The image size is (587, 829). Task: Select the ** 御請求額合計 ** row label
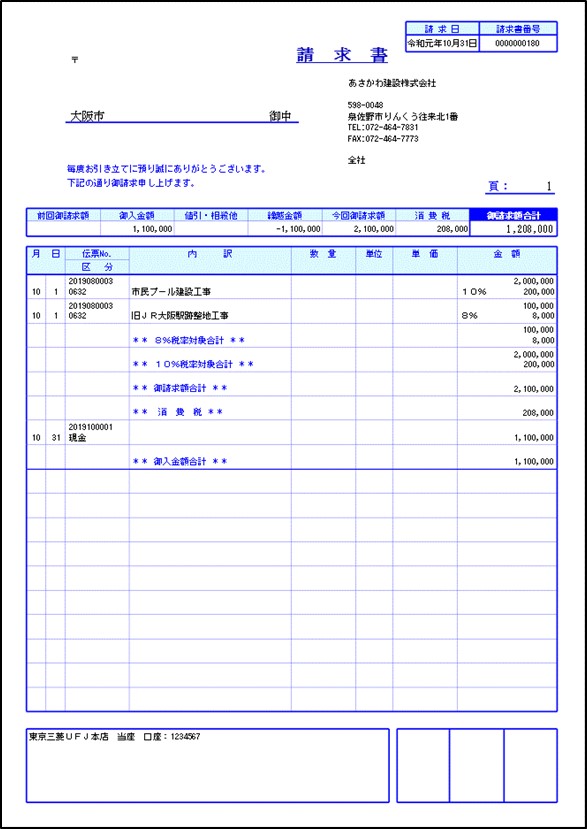(x=180, y=389)
